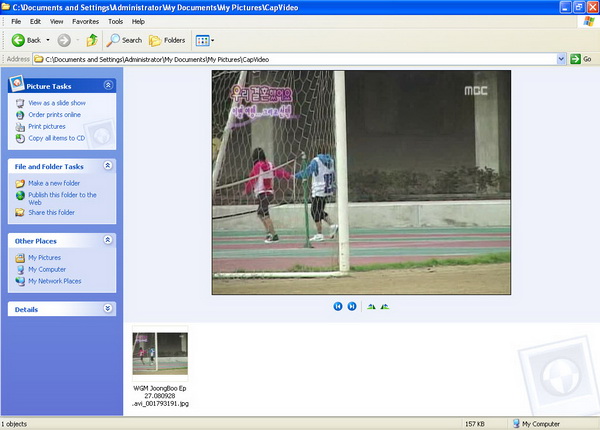The height and width of the screenshot is (430, 600).
Task: Click the Copy to CD icon
Action: [x=20, y=138]
